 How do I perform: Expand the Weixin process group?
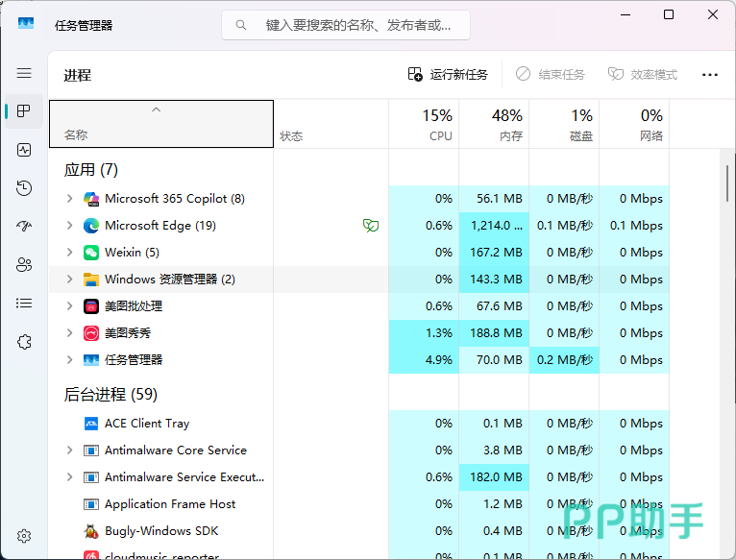click(x=69, y=252)
